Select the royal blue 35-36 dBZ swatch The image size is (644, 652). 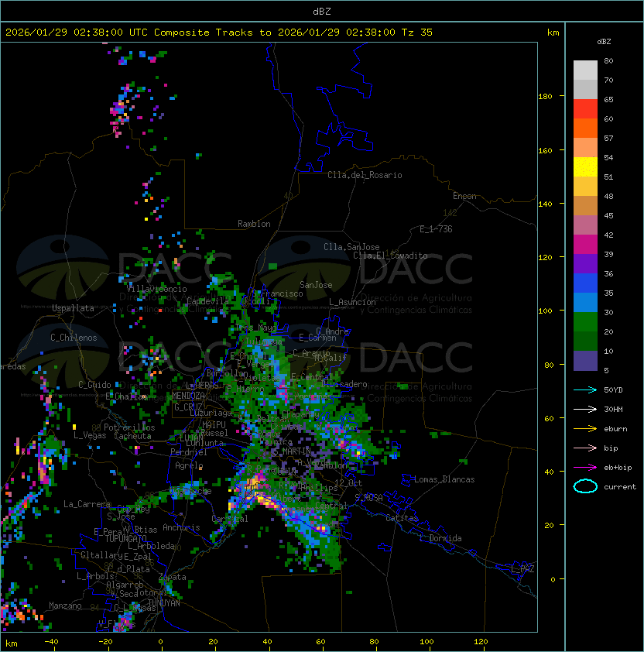point(585,283)
